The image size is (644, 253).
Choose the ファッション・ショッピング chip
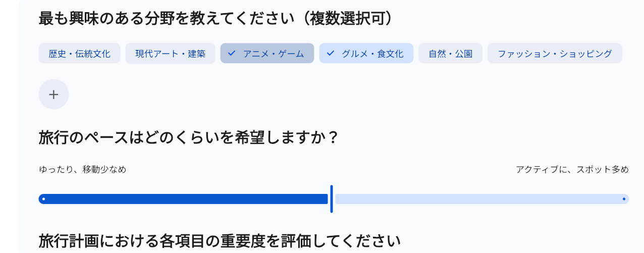(554, 54)
